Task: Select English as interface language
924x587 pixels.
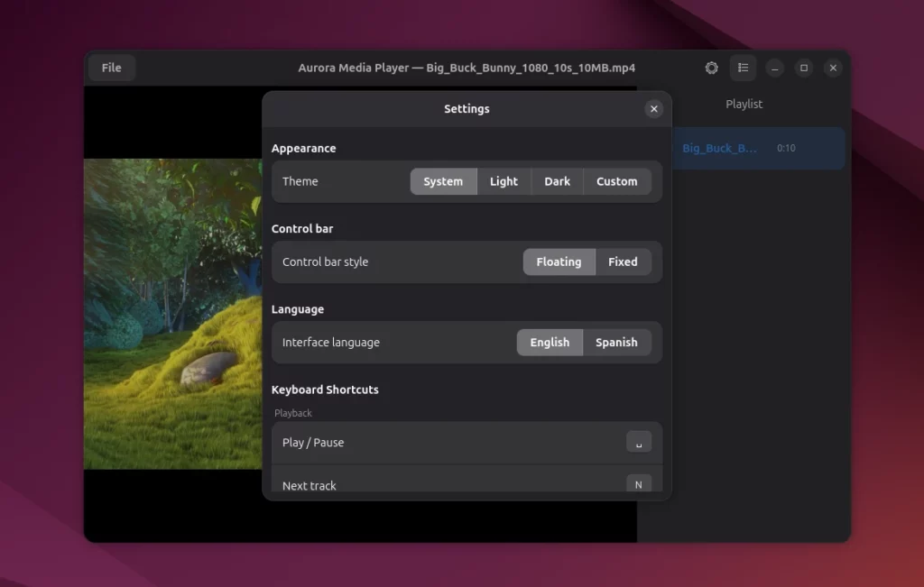Action: pyautogui.click(x=550, y=342)
